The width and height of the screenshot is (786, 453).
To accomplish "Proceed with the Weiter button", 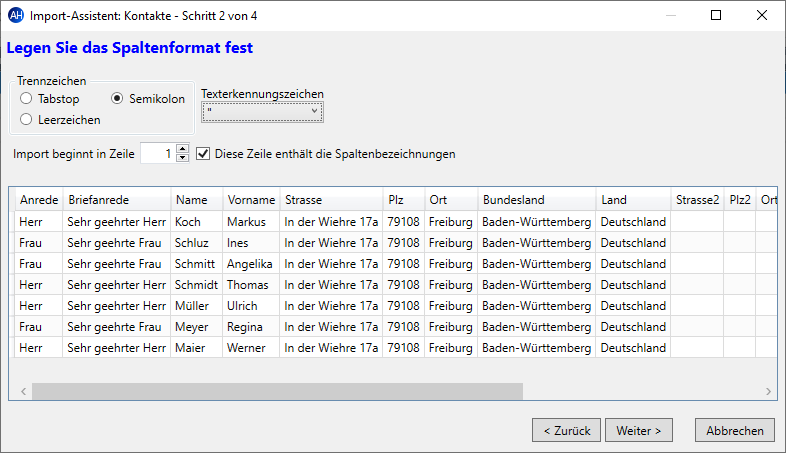I will [638, 430].
